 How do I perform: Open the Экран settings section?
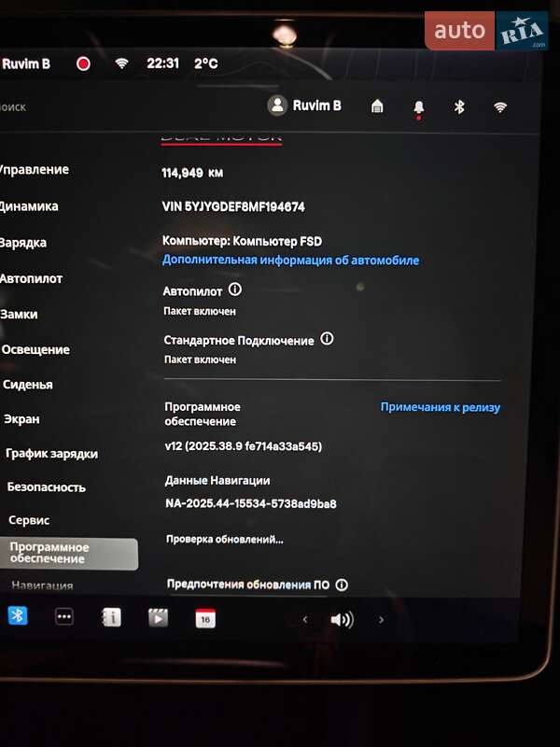click(21, 419)
